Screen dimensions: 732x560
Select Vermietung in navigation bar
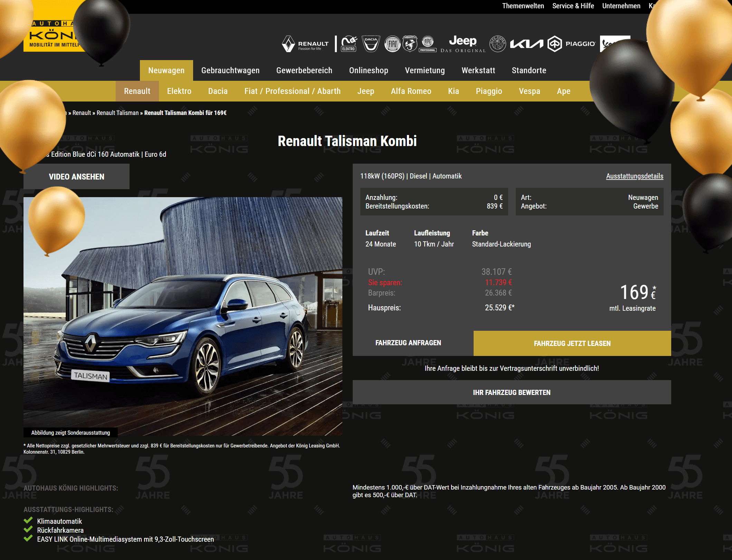[x=425, y=70]
